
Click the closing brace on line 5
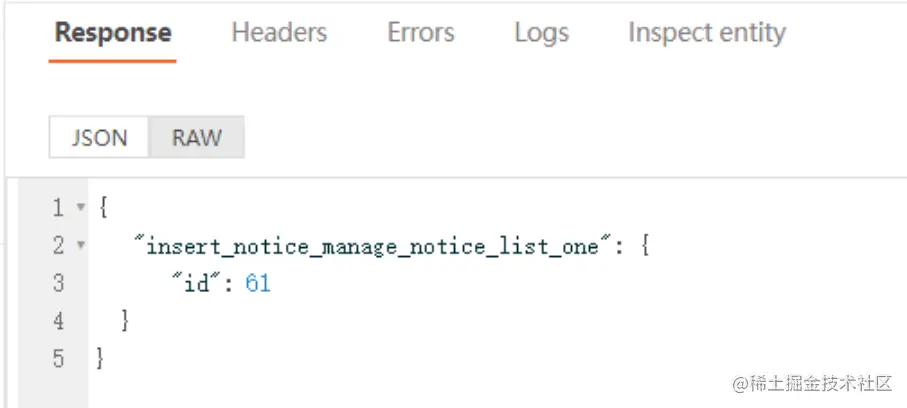pos(100,359)
